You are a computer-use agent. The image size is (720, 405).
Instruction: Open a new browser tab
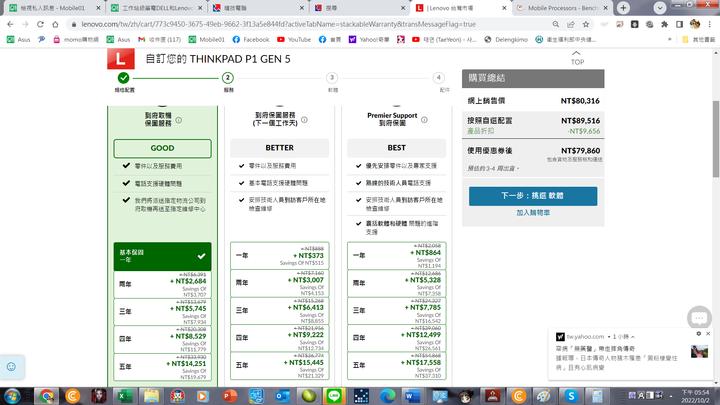[623, 8]
